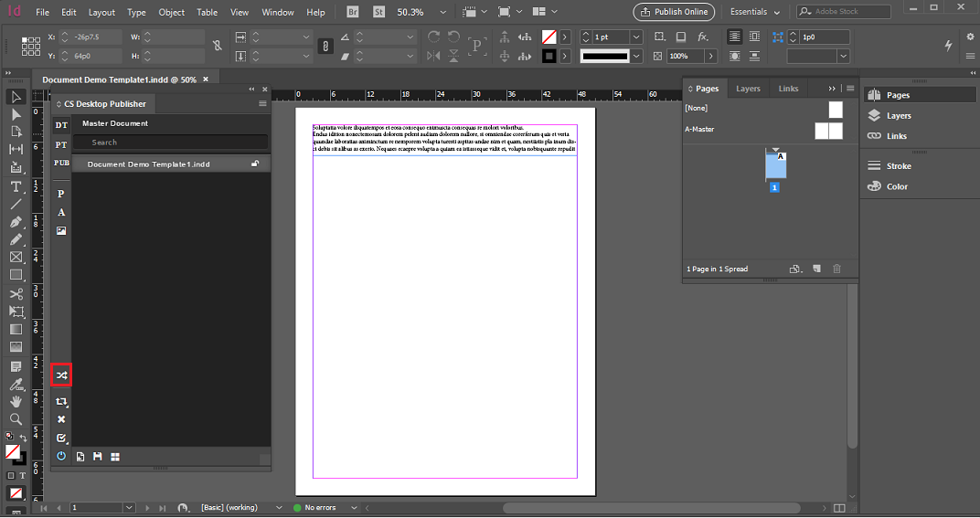Click PT button in CS Desktop Publisher
This screenshot has height=518, width=980.
click(61, 144)
